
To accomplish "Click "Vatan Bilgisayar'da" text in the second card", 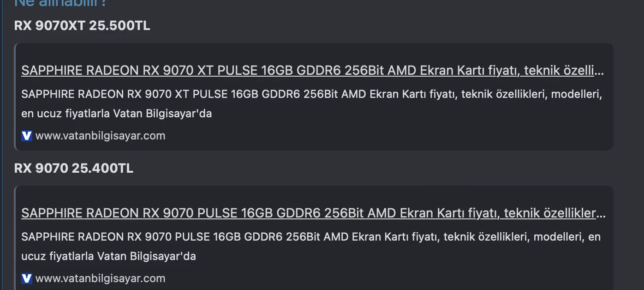I will [x=146, y=256].
